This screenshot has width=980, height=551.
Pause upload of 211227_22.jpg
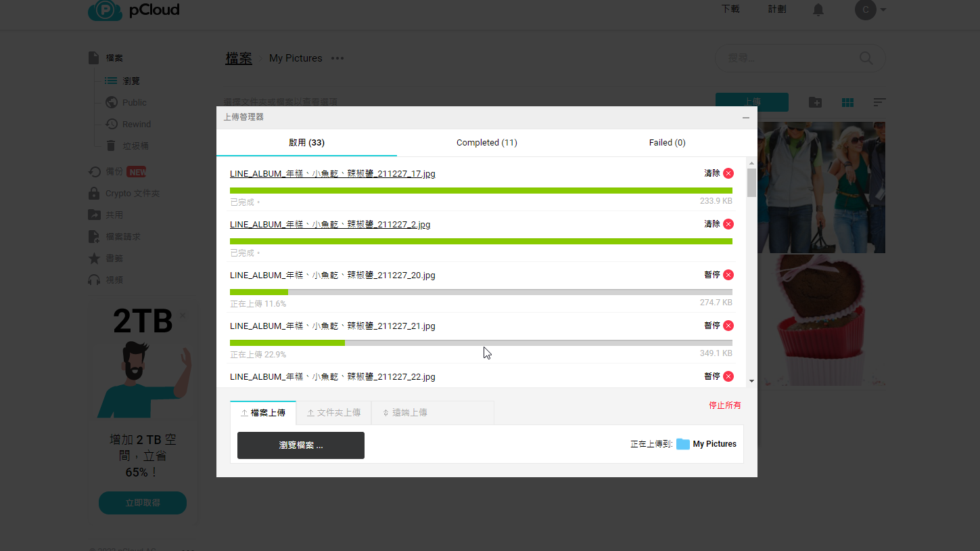[711, 376]
